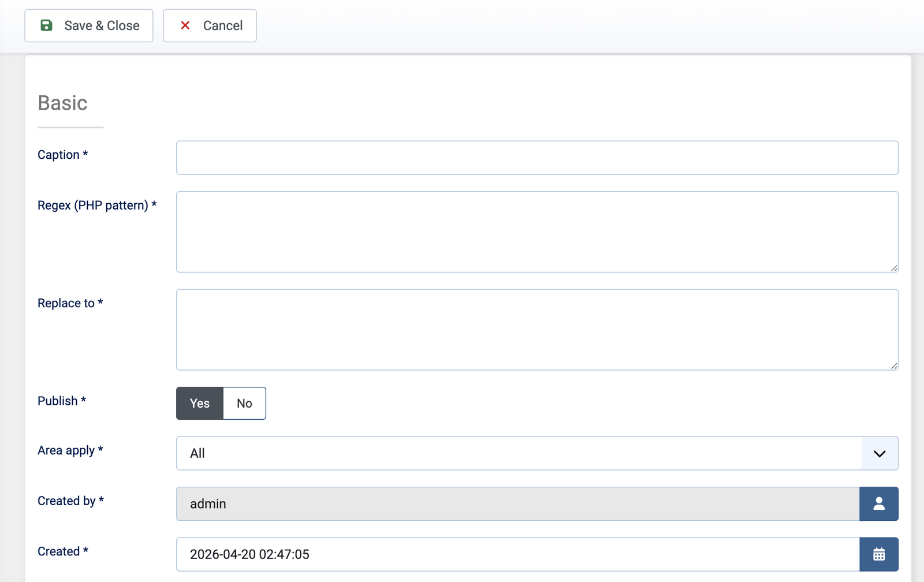924x582 pixels.
Task: Click the Caption field label
Action: [58, 155]
